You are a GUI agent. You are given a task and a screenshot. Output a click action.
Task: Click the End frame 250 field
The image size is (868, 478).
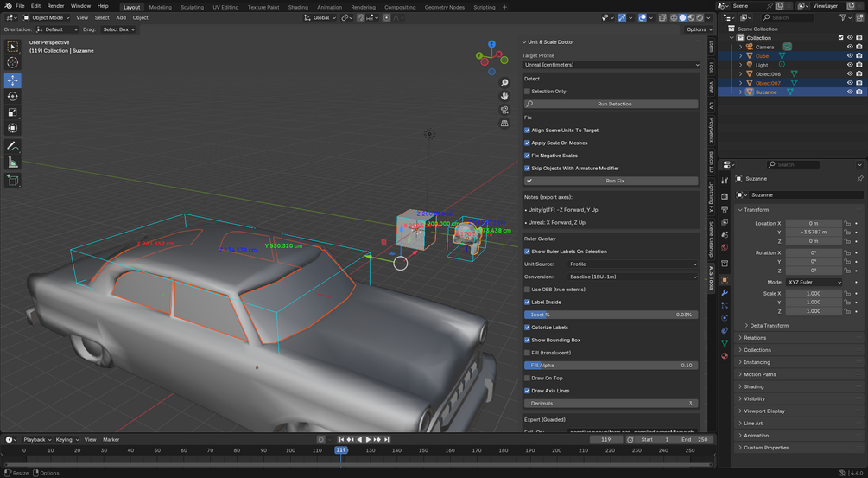point(694,440)
